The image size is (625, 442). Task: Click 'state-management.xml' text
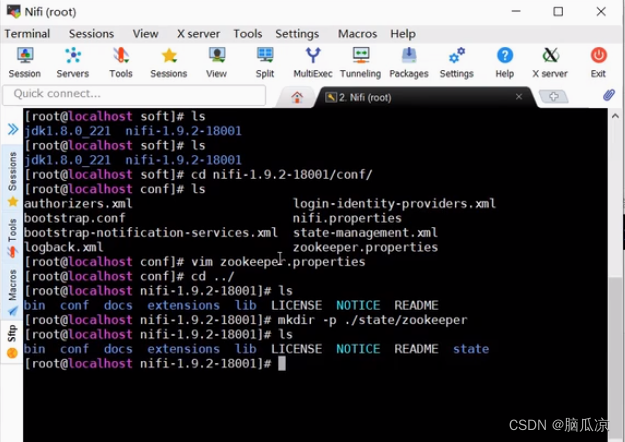[365, 233]
